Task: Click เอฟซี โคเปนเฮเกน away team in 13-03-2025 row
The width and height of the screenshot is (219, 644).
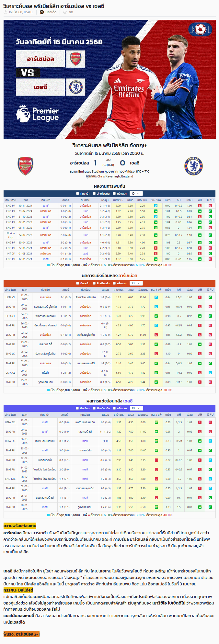Action: (85, 422)
